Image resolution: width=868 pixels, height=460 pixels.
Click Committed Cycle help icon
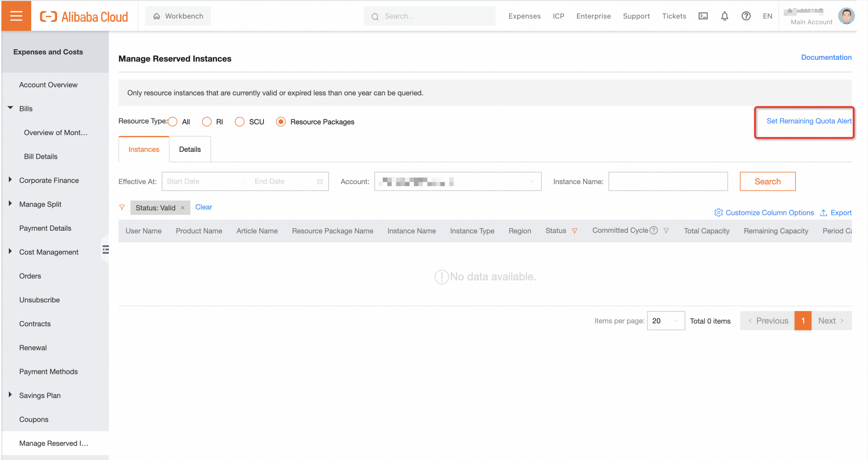point(654,230)
